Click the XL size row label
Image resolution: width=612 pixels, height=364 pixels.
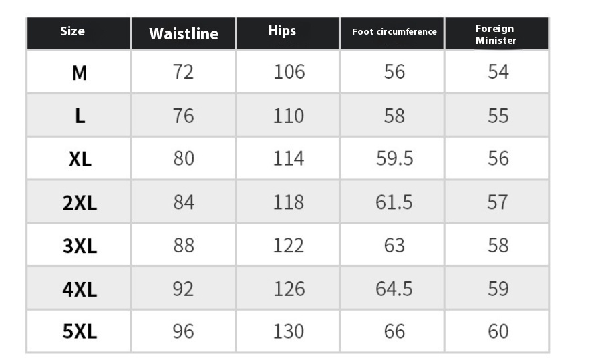80,159
